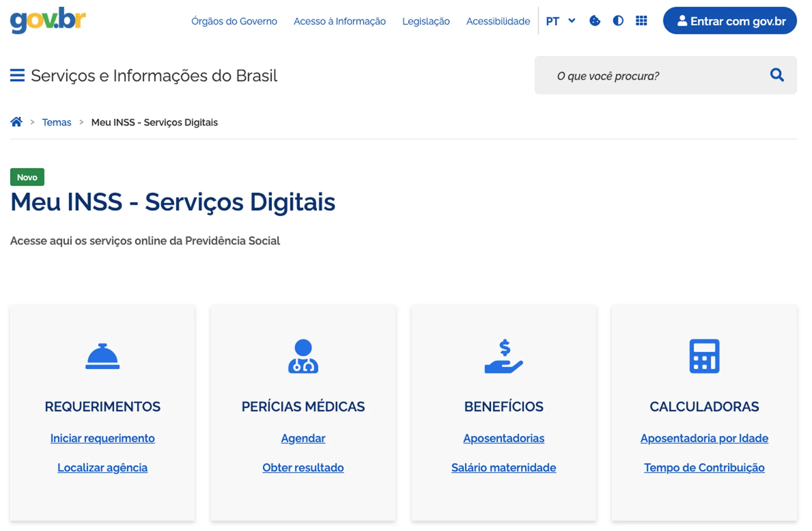This screenshot has height=531, width=812.
Task: Click 'Serviços e Informações do Brasil' title
Action: coord(154,76)
